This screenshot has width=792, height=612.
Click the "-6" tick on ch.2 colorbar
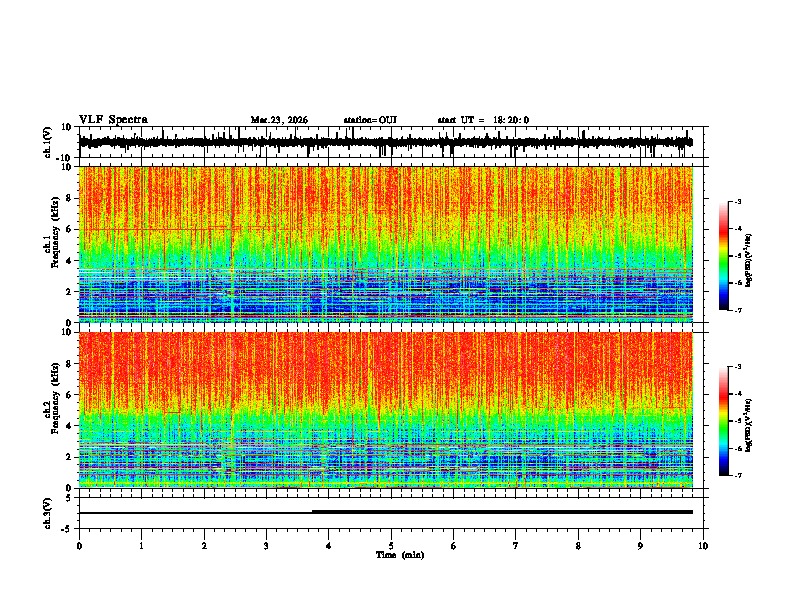click(738, 448)
